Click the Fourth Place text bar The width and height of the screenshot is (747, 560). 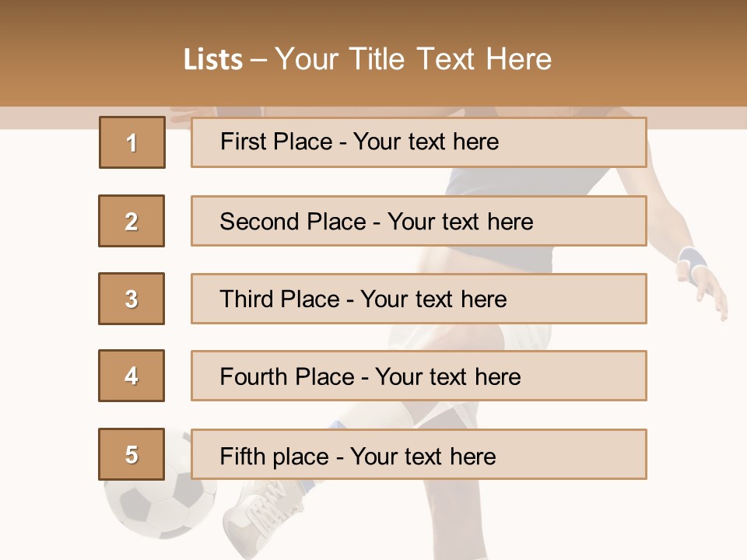[419, 376]
